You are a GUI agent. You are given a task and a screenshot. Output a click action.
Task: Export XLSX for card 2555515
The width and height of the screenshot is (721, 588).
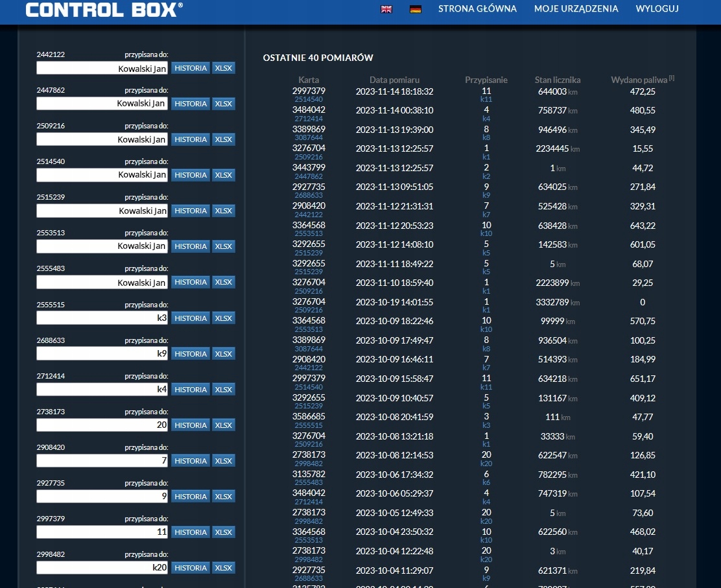pyautogui.click(x=224, y=318)
